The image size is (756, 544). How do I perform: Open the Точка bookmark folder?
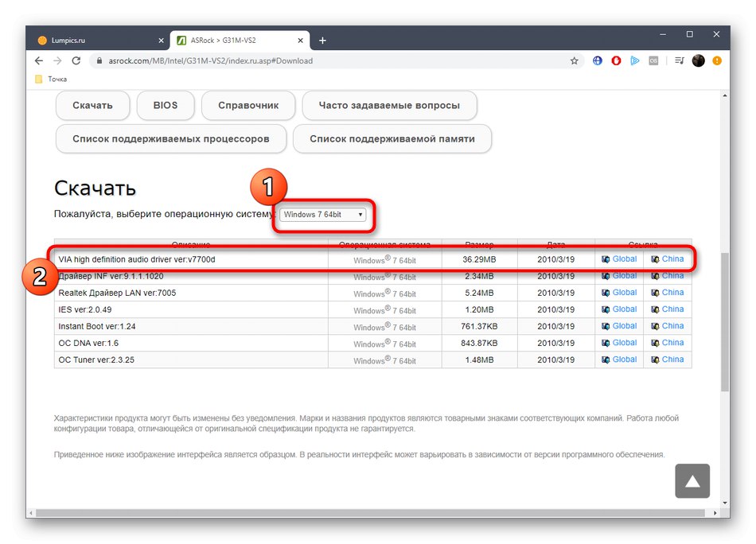tap(52, 79)
